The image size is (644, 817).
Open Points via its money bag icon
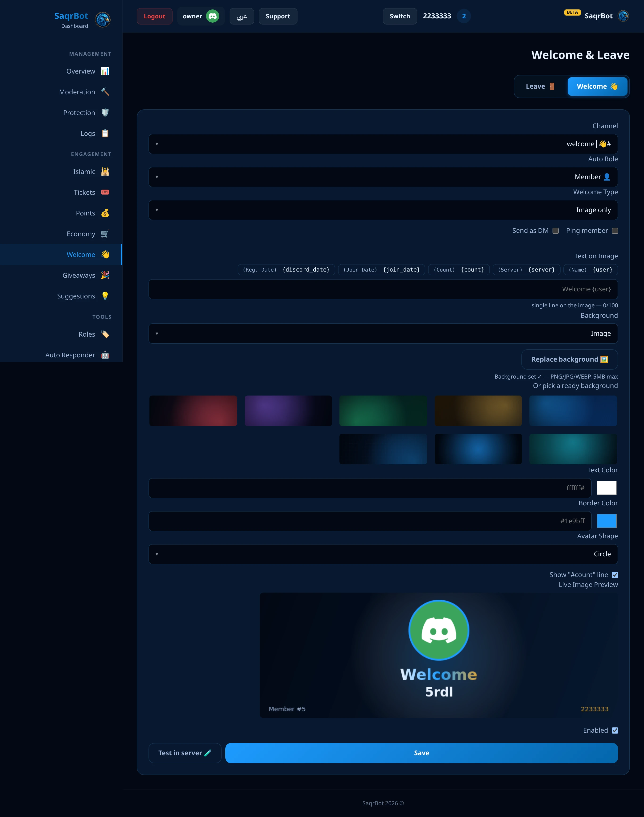click(x=105, y=213)
